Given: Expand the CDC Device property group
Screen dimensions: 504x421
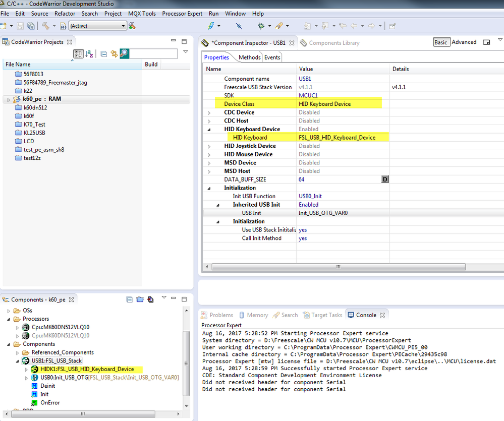Looking at the screenshot, I should tap(209, 112).
